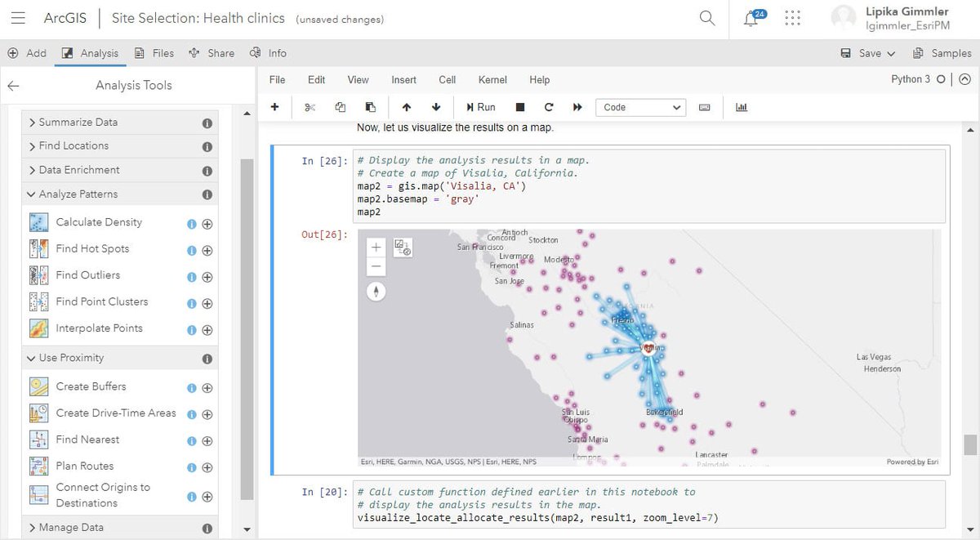Insert a new cell with the plus icon
The width and height of the screenshot is (980, 540).
coord(275,107)
